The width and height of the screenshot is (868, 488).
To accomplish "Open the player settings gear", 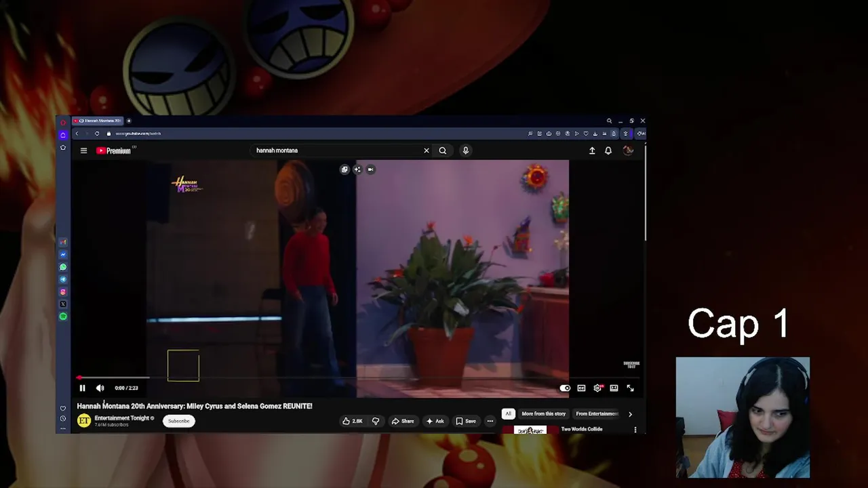I will coord(597,388).
